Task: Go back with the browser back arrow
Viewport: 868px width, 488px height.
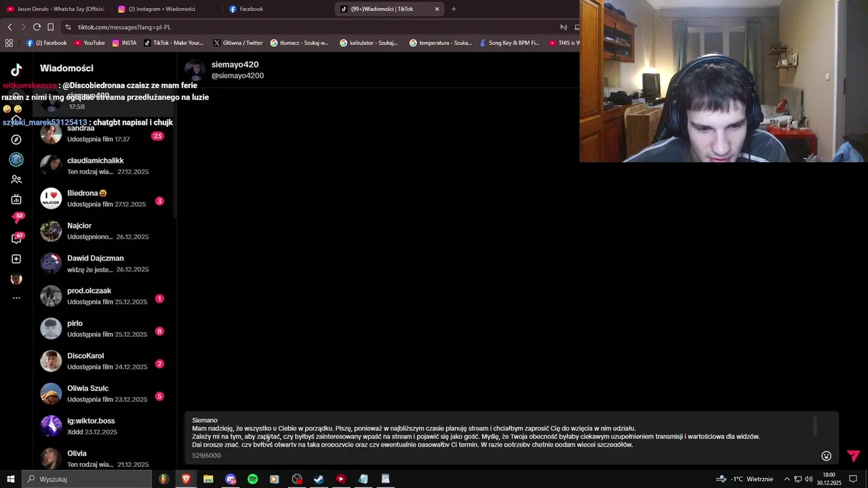Action: [9, 27]
